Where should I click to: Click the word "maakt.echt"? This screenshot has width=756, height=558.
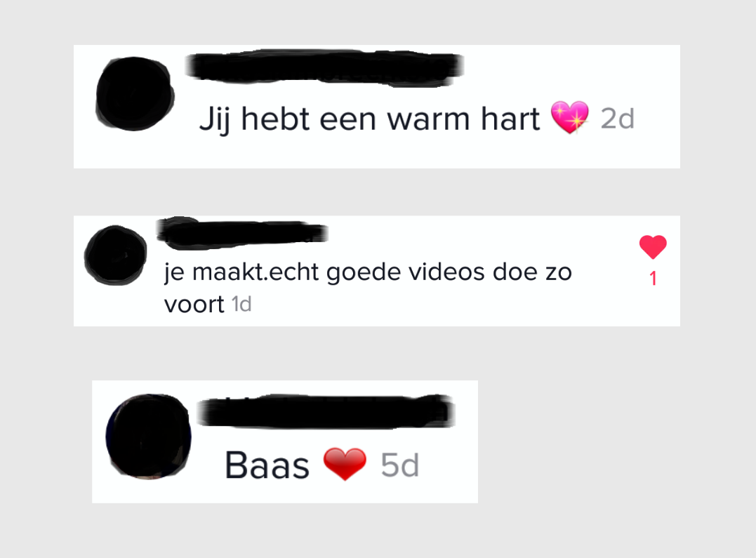256,272
